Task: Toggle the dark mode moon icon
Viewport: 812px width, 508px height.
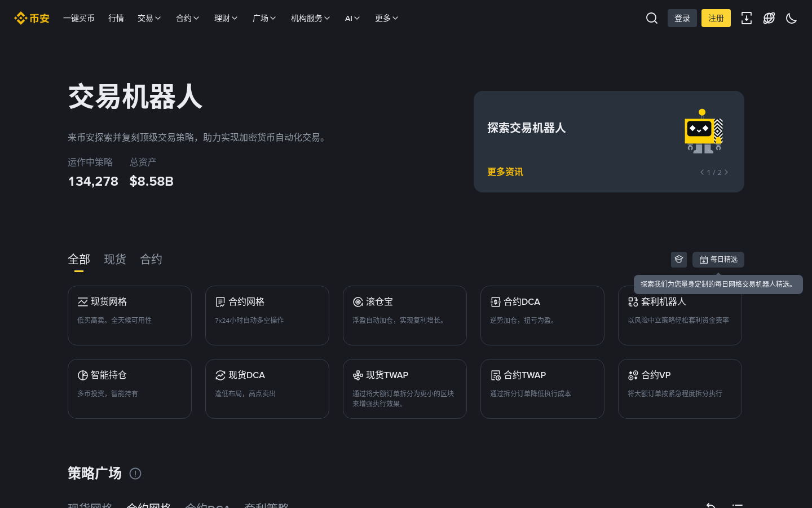Action: [792, 18]
